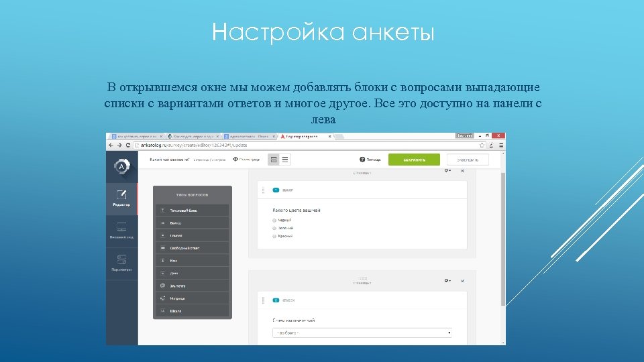Reload the page with the refresh icon
The image size is (644, 362).
128,145
